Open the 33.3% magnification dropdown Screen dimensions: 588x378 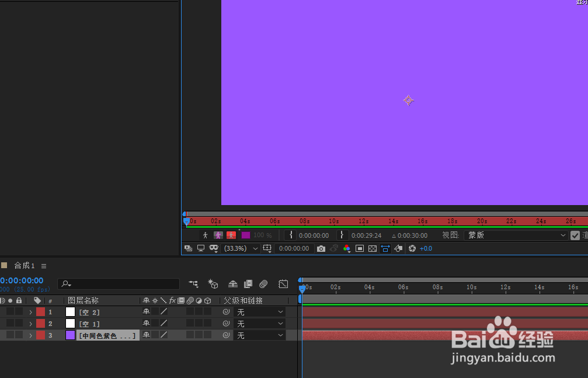(x=240, y=248)
